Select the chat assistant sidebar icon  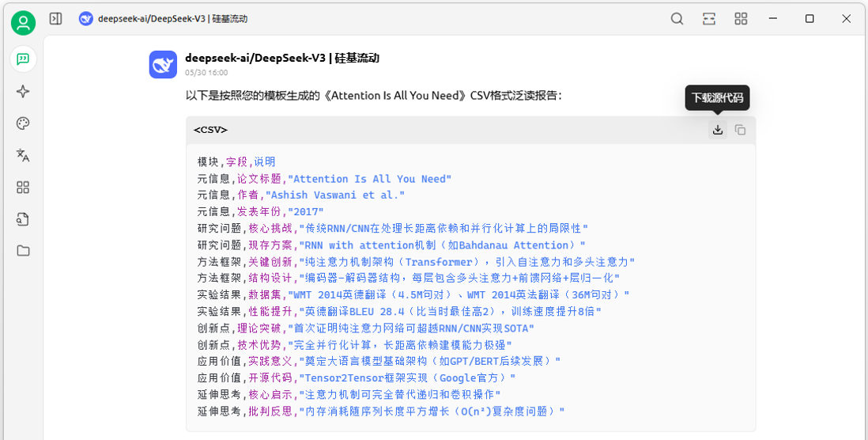(23, 59)
